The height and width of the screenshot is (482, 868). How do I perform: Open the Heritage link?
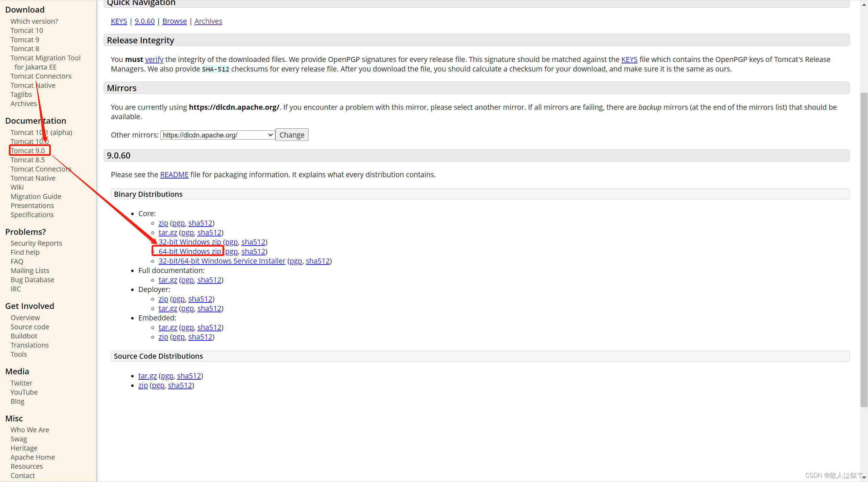[24, 448]
